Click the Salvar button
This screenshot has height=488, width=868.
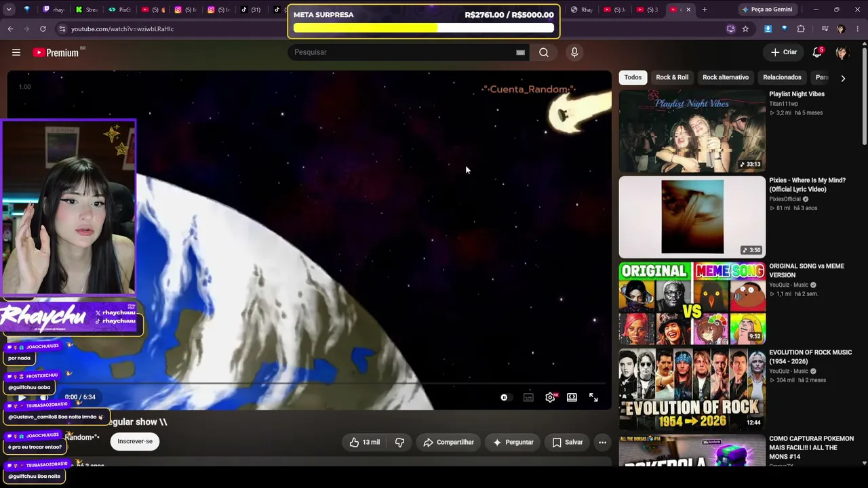point(567,442)
